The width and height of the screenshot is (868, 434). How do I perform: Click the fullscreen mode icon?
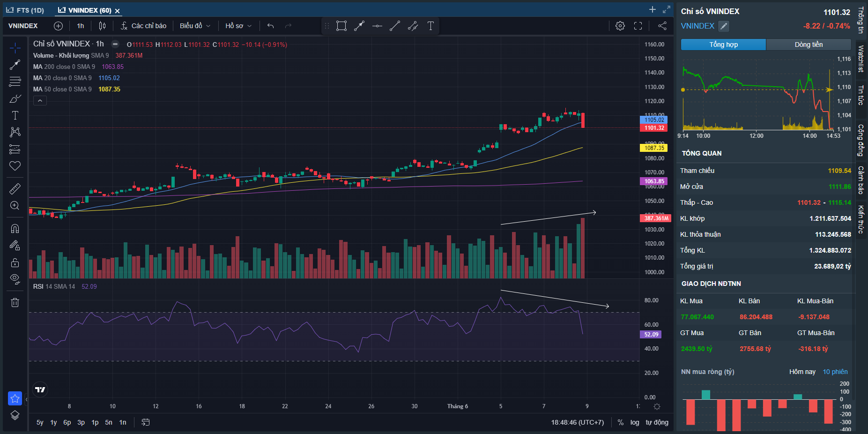(x=638, y=26)
